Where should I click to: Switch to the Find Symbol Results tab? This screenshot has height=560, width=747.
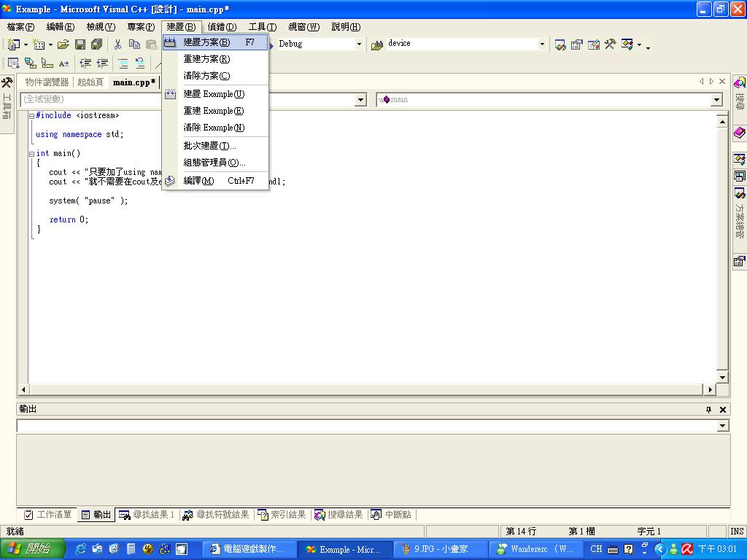pyautogui.click(x=216, y=515)
